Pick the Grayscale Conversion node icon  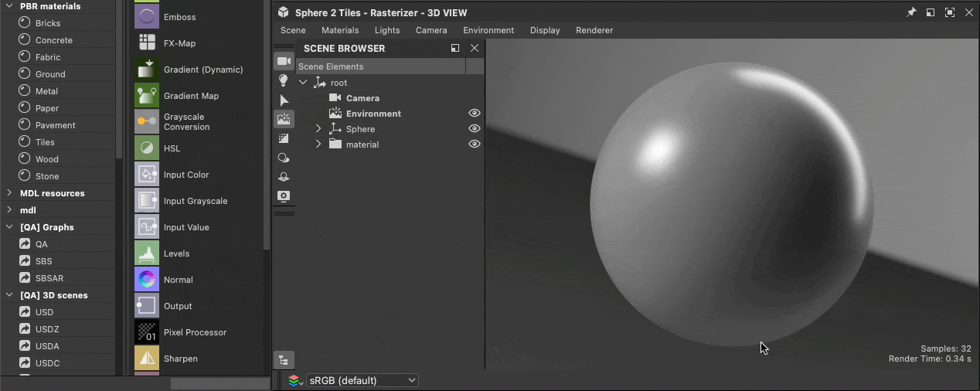(x=147, y=121)
